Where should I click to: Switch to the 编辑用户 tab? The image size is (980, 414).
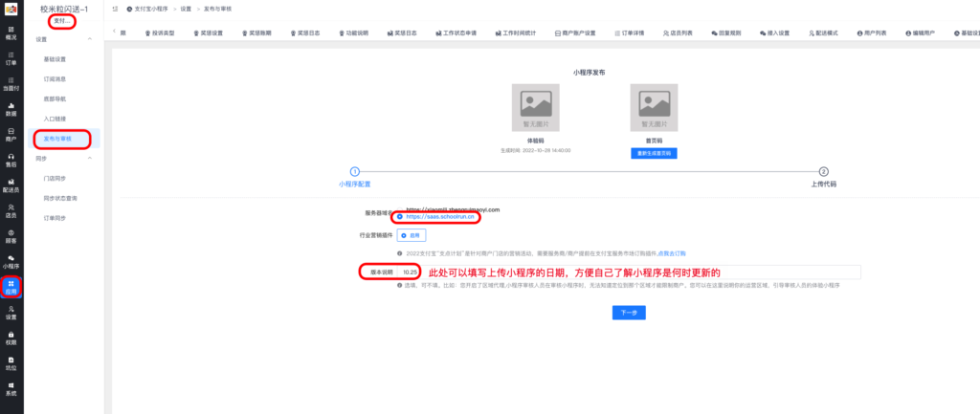[920, 32]
